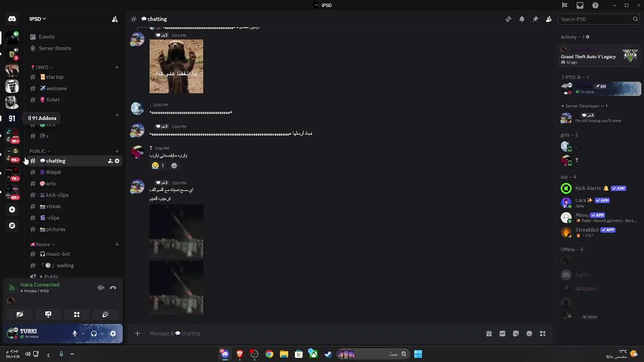
Task: Disconnect from the voice call
Action: (x=113, y=288)
